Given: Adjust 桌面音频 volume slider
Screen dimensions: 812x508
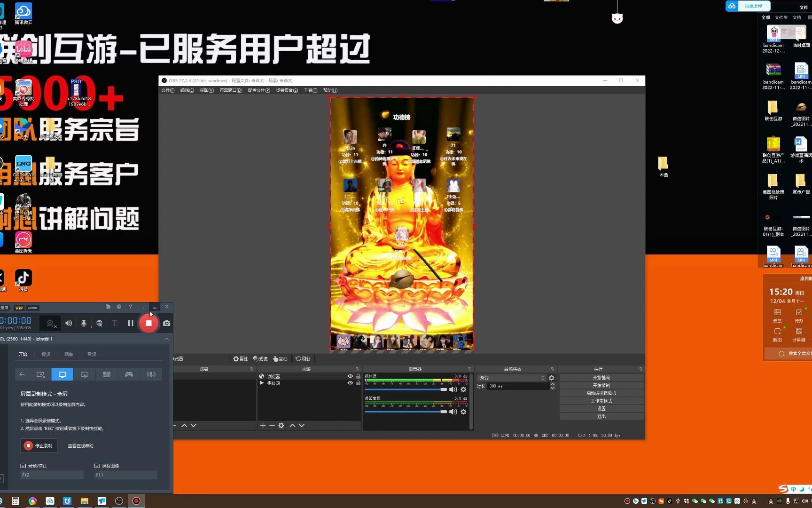Looking at the screenshot, I should pyautogui.click(x=406, y=412).
